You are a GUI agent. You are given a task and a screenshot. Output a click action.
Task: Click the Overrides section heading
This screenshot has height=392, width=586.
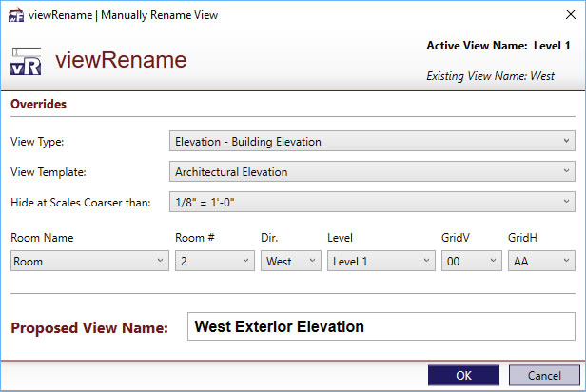[x=38, y=104]
